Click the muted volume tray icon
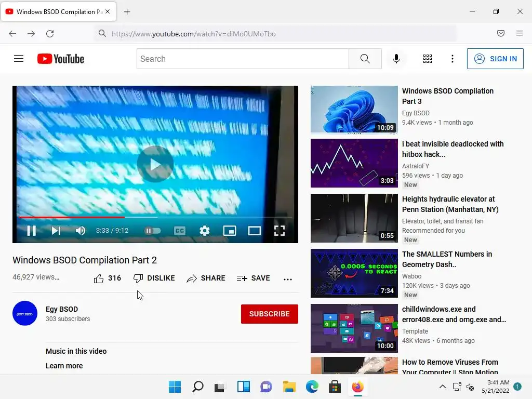Viewport: 532px width, 399px height. click(470, 387)
